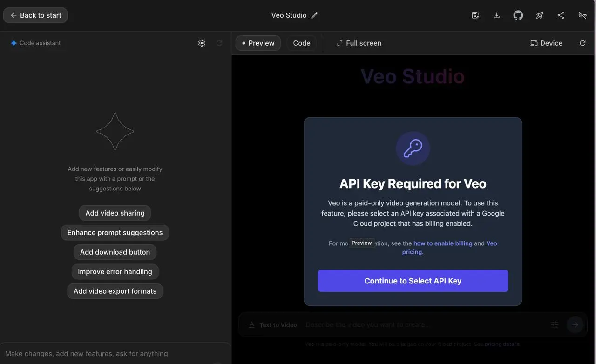The height and width of the screenshot is (364, 596).
Task: Open Full screen mode
Action: point(359,43)
